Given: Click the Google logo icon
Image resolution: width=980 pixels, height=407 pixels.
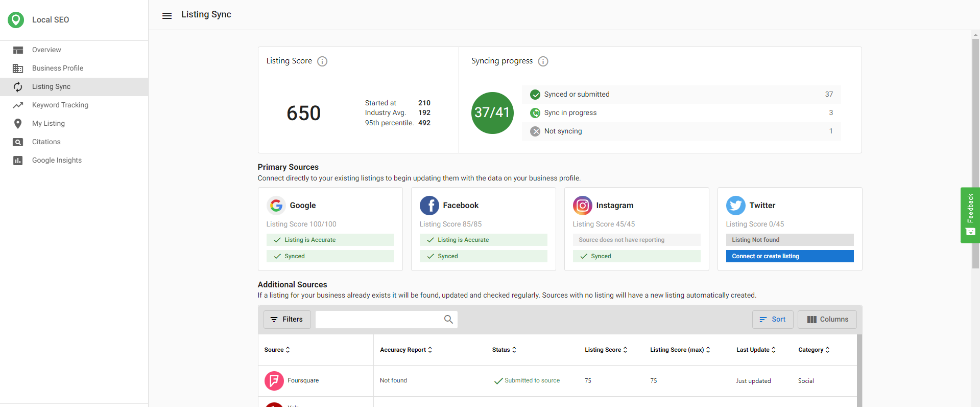Looking at the screenshot, I should [276, 206].
